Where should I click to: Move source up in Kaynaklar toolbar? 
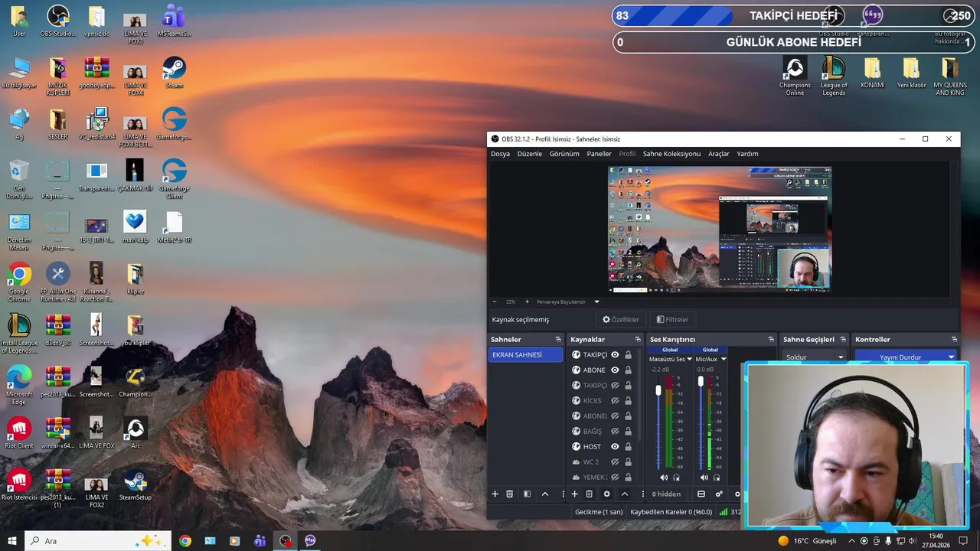click(x=625, y=494)
